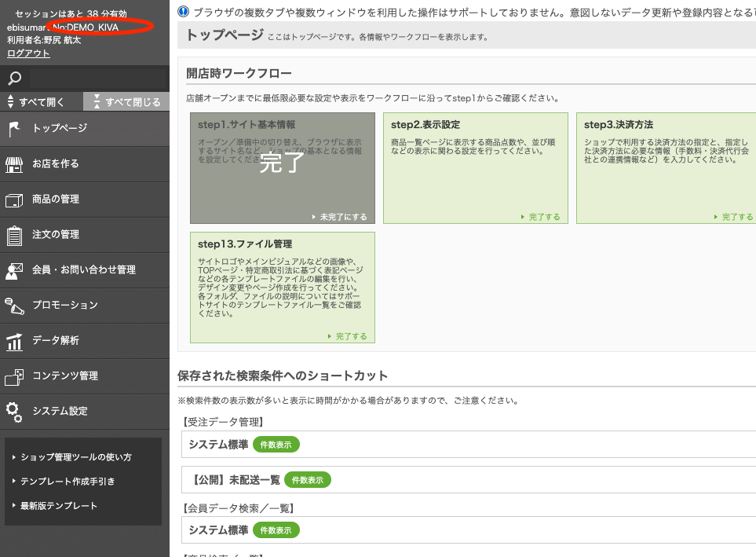Click 完了する on step3.決済方法 card
This screenshot has width=756, height=557.
[x=734, y=217]
